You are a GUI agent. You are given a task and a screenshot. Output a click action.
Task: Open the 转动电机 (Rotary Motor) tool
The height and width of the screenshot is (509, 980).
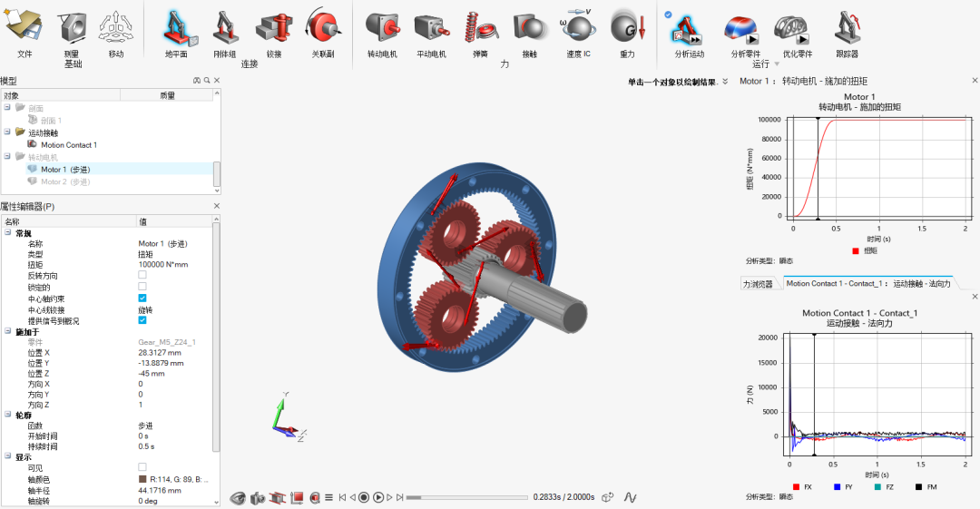coord(382,34)
